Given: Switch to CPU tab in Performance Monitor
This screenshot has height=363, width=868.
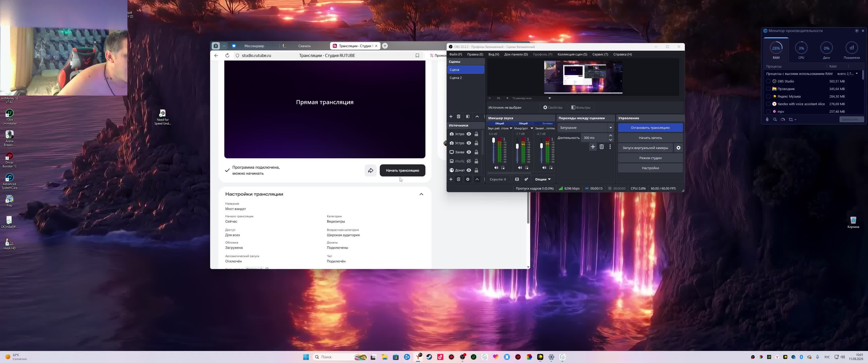Looking at the screenshot, I should 801,50.
